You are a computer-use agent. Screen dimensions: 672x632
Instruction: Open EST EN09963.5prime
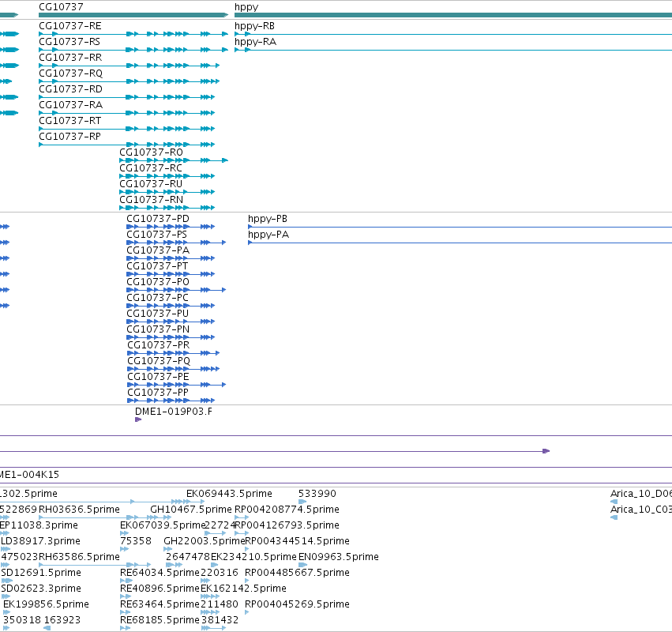(x=339, y=557)
